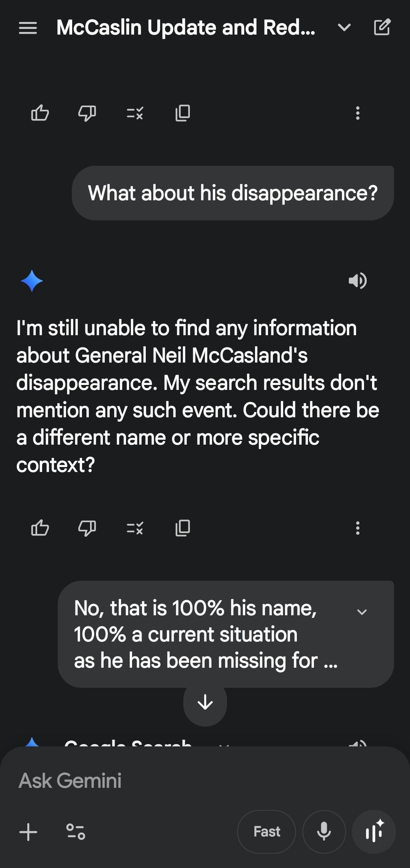Like the top response with thumbs up
Image resolution: width=410 pixels, height=868 pixels.
40,113
